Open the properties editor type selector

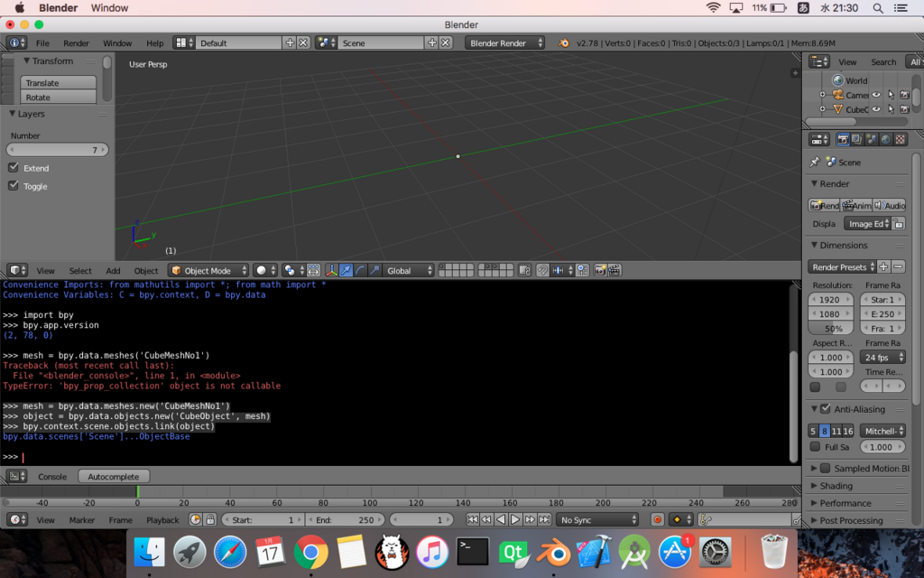tap(819, 139)
